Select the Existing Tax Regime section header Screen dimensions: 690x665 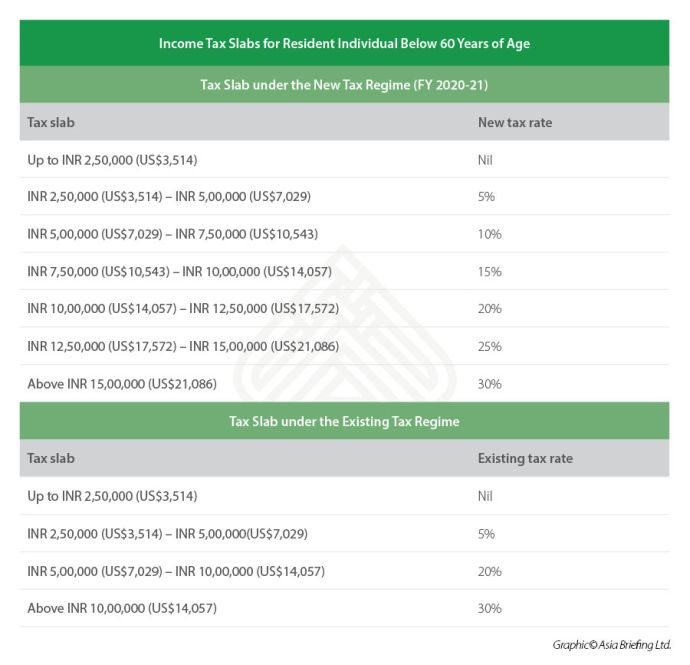point(344,421)
